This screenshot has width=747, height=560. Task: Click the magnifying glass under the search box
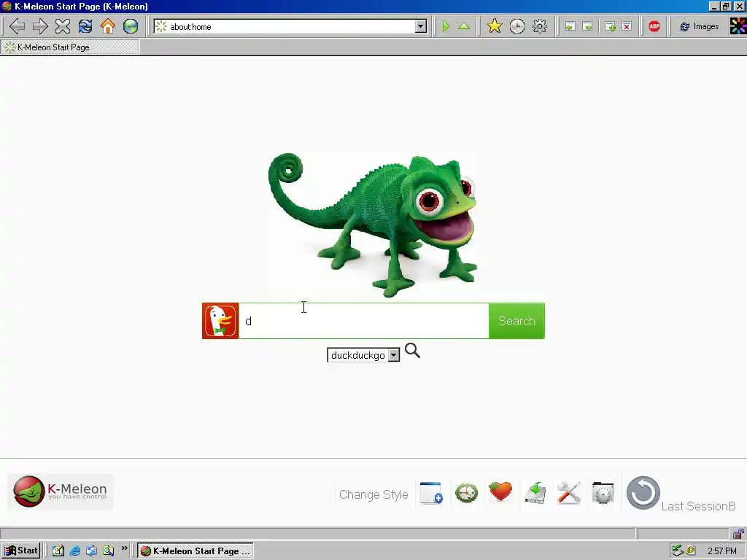413,351
